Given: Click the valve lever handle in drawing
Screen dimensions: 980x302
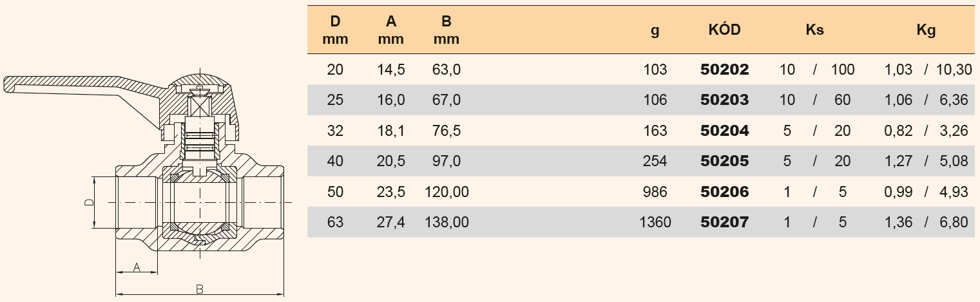Looking at the screenshot, I should point(77,88).
